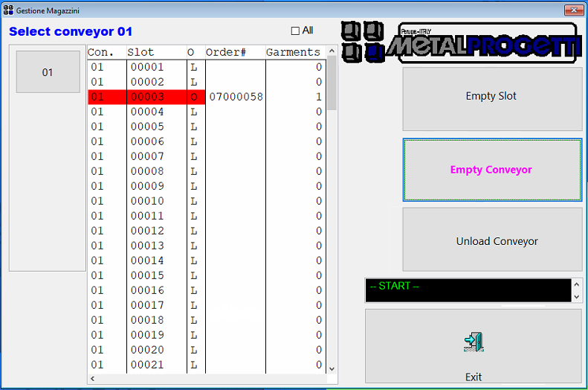Click the Unload Conveyor button
Image resolution: width=588 pixels, height=390 pixels.
point(492,241)
